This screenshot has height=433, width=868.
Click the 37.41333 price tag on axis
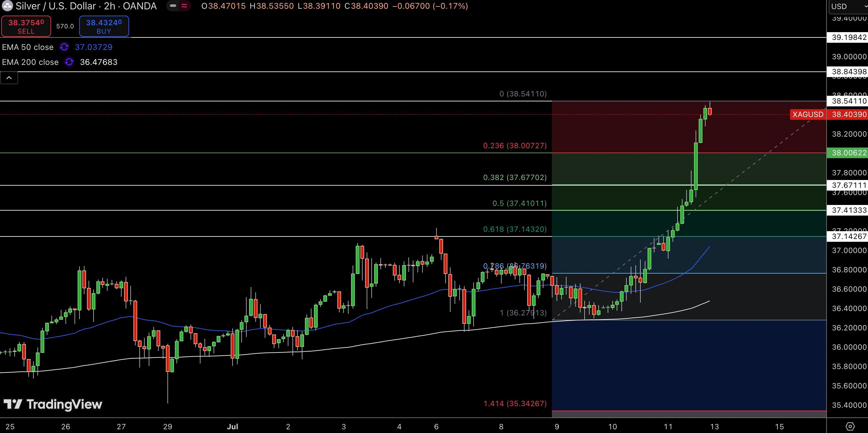pos(847,210)
